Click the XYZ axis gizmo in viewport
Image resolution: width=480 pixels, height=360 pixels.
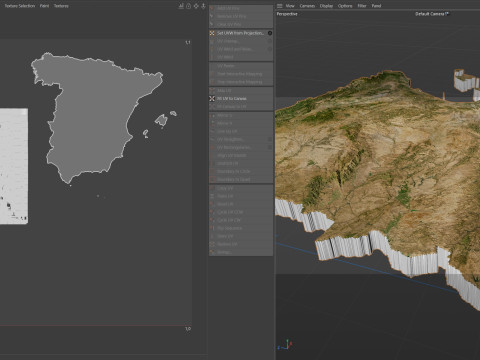pos(285,345)
